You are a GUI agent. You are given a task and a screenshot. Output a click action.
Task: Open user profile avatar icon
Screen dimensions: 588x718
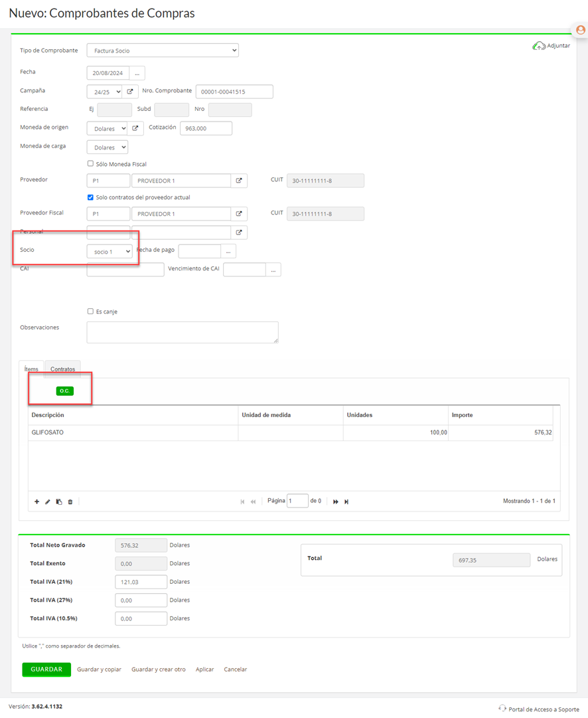click(x=580, y=31)
